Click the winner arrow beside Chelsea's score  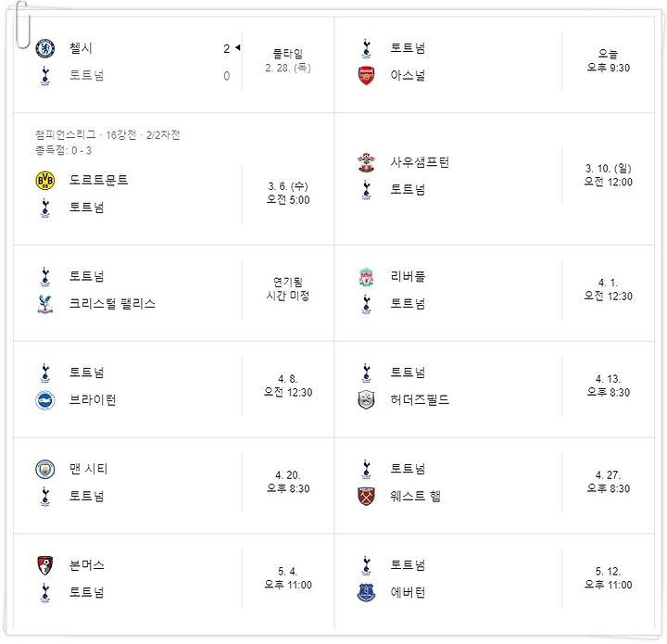click(x=238, y=47)
